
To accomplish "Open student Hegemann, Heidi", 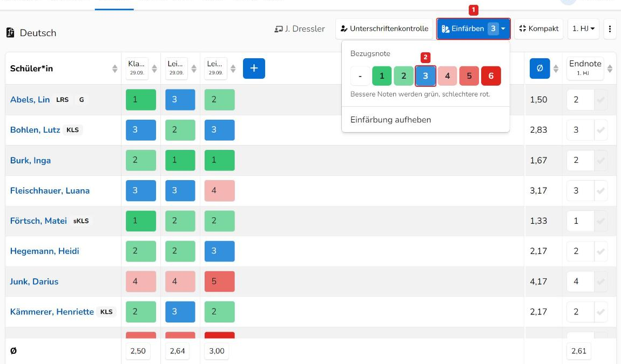I will (x=45, y=251).
